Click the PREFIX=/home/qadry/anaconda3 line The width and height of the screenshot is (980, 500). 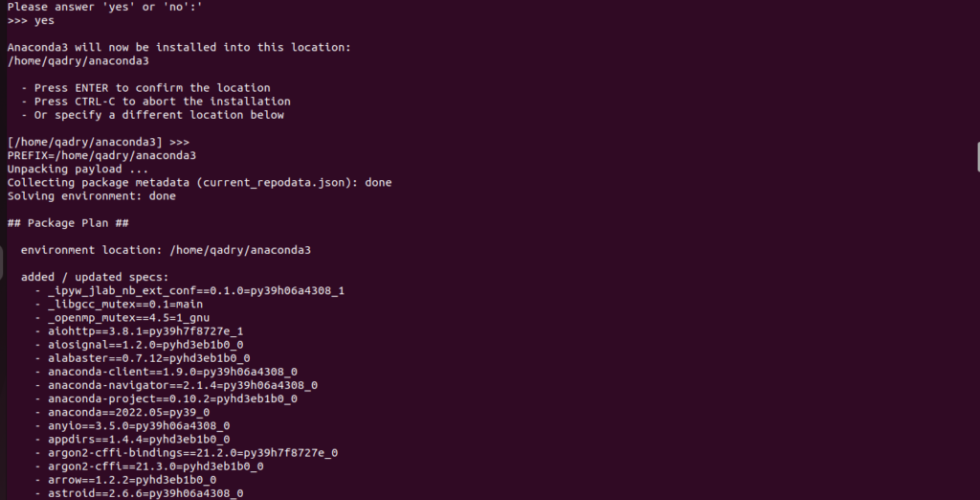[x=101, y=155]
